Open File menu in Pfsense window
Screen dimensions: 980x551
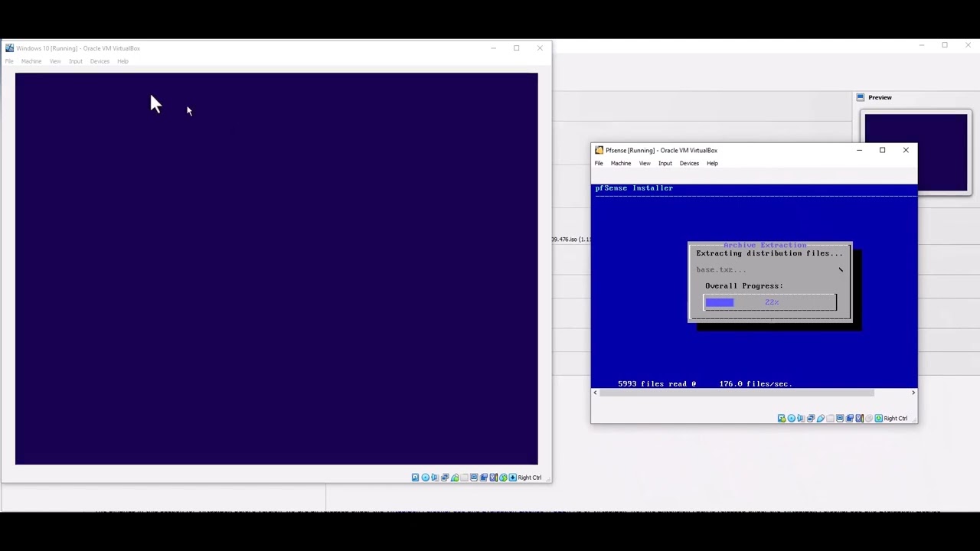(599, 163)
